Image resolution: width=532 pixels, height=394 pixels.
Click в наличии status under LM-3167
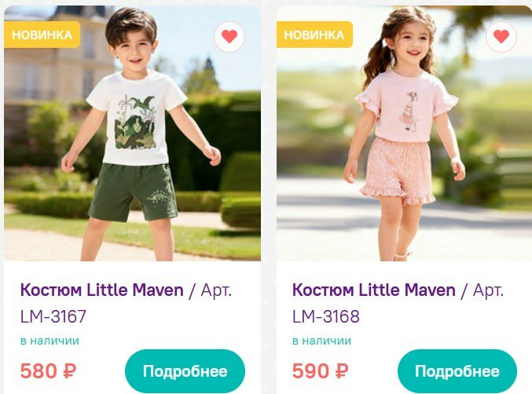coord(50,341)
